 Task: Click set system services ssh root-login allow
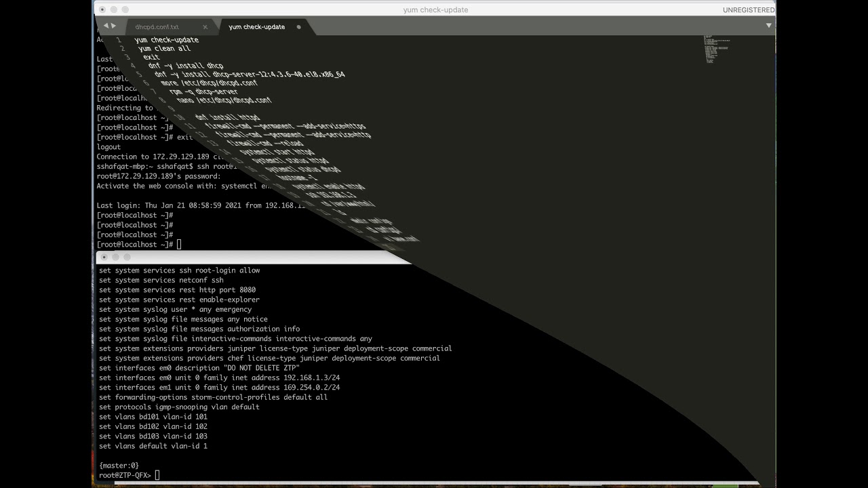coord(179,270)
